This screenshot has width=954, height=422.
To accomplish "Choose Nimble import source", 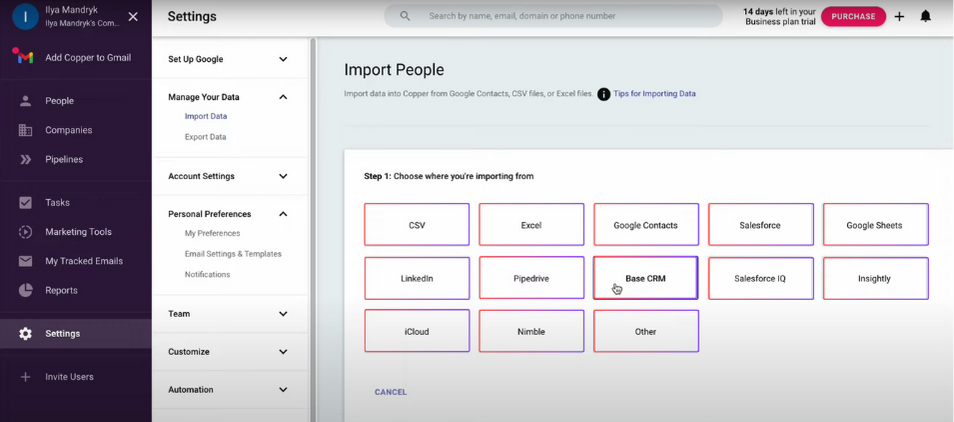I will click(531, 331).
